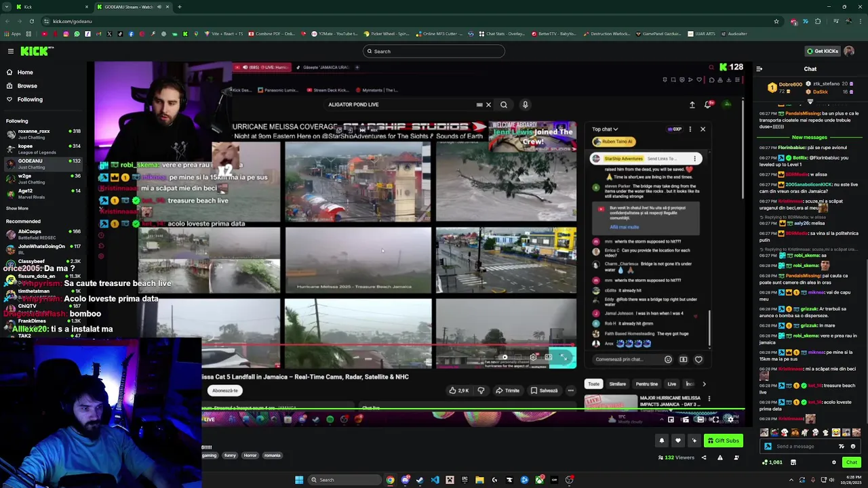Turn on stream notifications bell
The width and height of the screenshot is (868, 488).
click(662, 441)
